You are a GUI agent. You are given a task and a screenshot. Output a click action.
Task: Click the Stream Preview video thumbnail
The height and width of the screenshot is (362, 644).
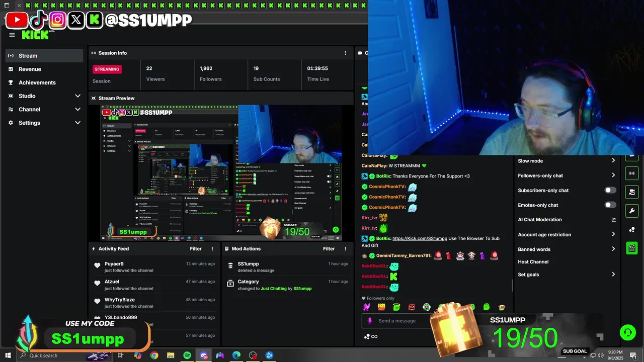(221, 172)
